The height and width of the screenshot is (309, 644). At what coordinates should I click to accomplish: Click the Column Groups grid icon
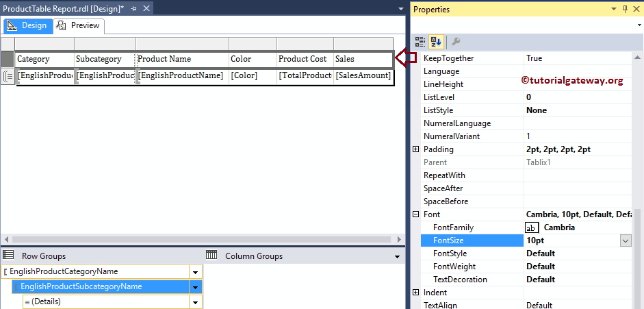(212, 256)
